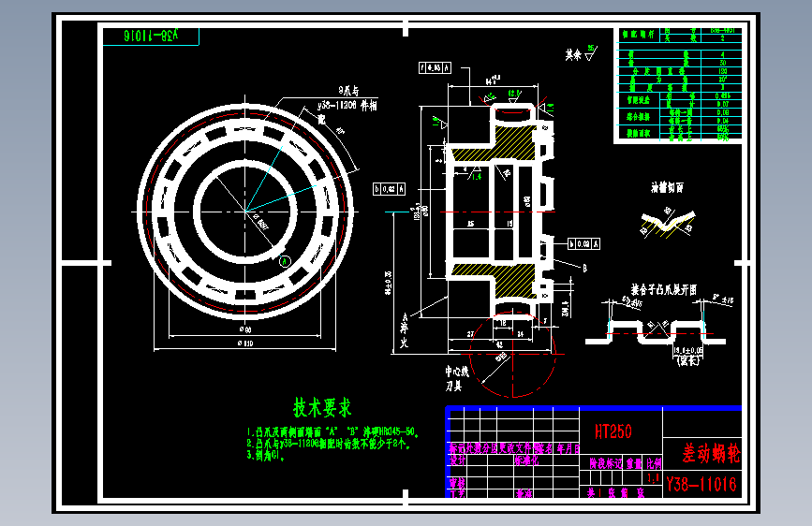
Task: Select the '其余' surface roughness note
Action: click(573, 54)
